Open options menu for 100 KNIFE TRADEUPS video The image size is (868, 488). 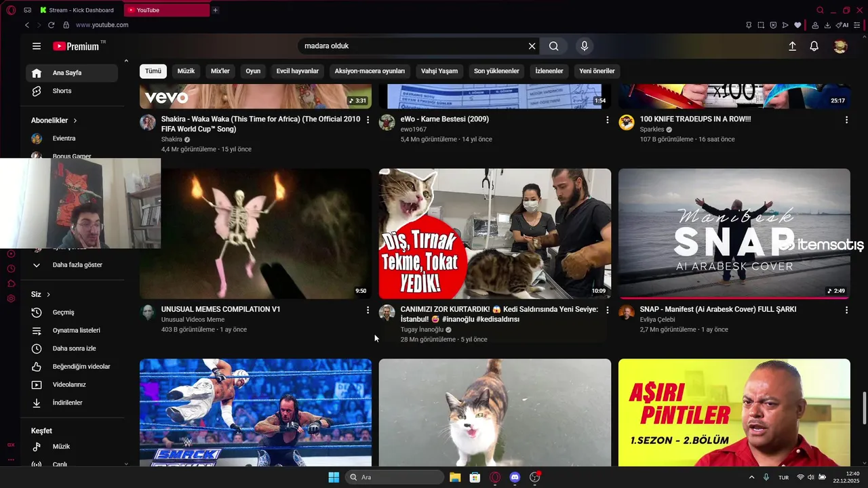[846, 120]
